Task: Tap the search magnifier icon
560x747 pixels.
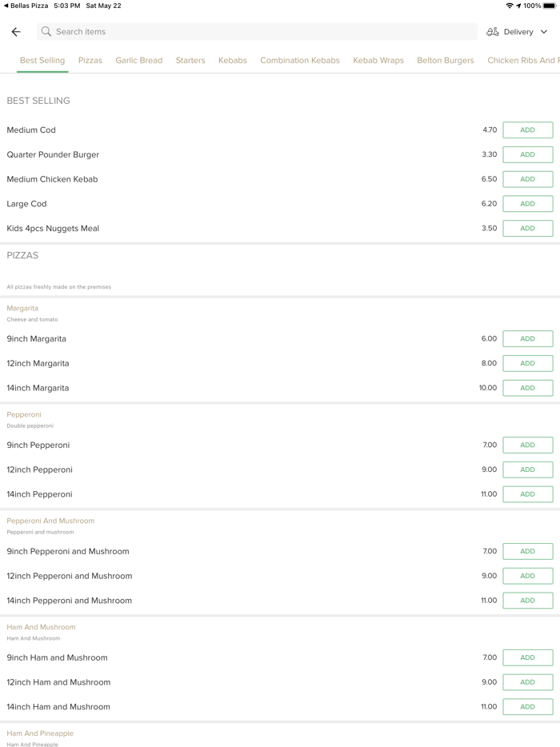Action: [x=46, y=32]
